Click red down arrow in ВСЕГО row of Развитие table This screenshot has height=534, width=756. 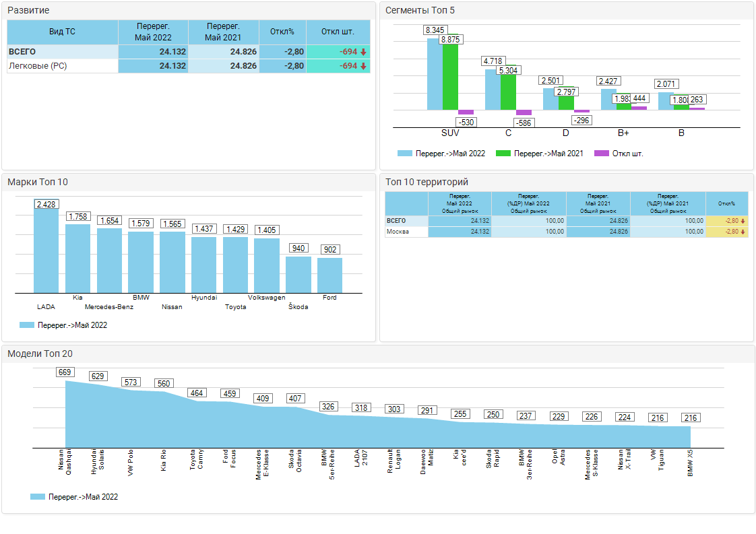coord(363,52)
